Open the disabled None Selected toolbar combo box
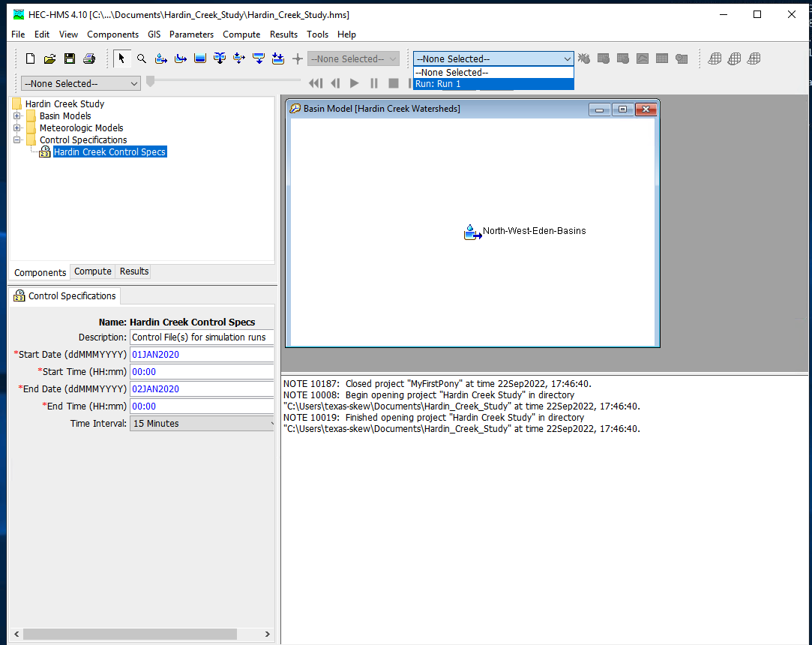812x645 pixels. pos(353,59)
